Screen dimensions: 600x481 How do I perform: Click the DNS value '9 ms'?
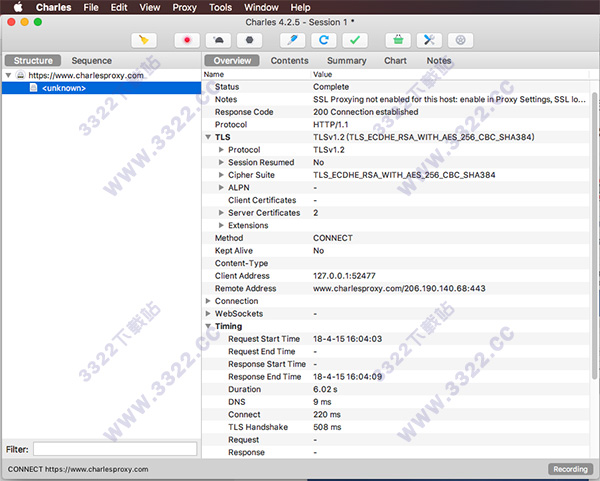tap(322, 402)
